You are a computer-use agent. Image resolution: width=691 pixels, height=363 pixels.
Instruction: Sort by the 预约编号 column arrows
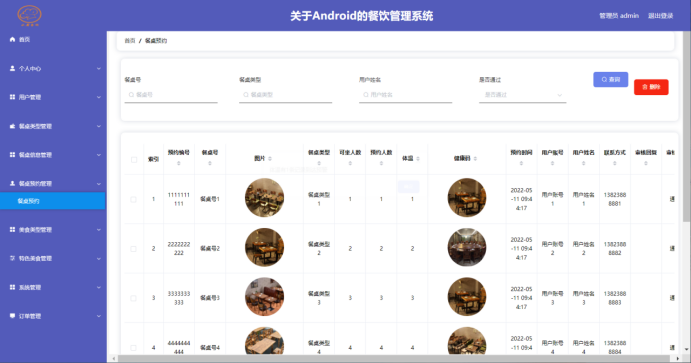[178, 163]
